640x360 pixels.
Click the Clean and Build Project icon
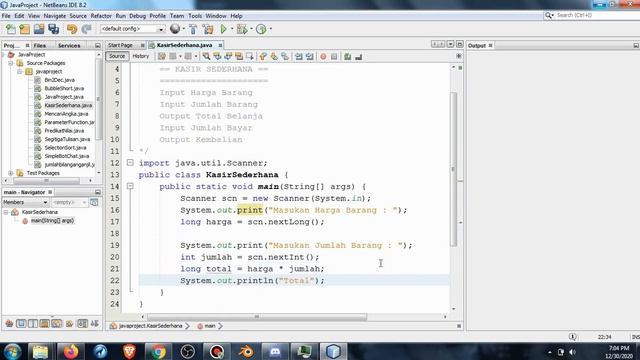coord(208,29)
